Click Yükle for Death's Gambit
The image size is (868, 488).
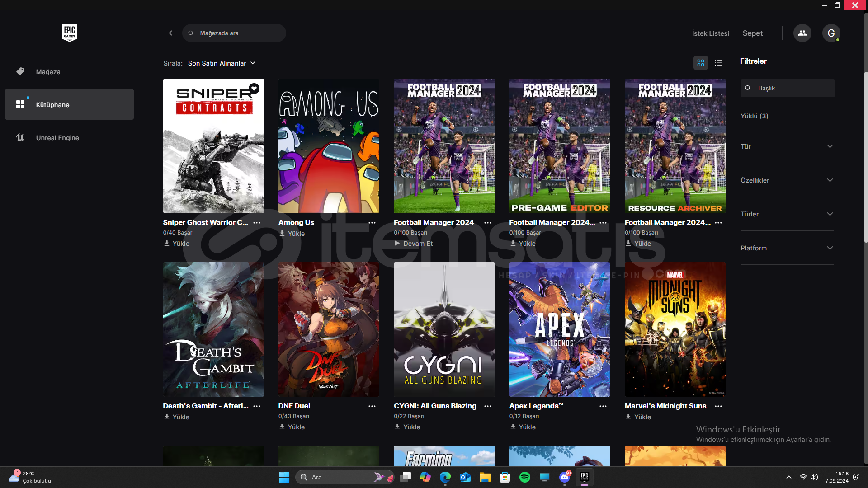(177, 417)
